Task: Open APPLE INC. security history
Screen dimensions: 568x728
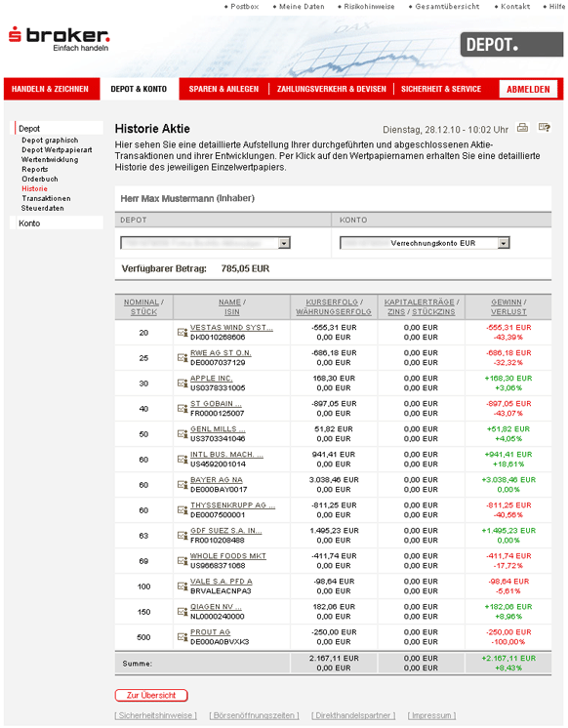Action: [212, 378]
